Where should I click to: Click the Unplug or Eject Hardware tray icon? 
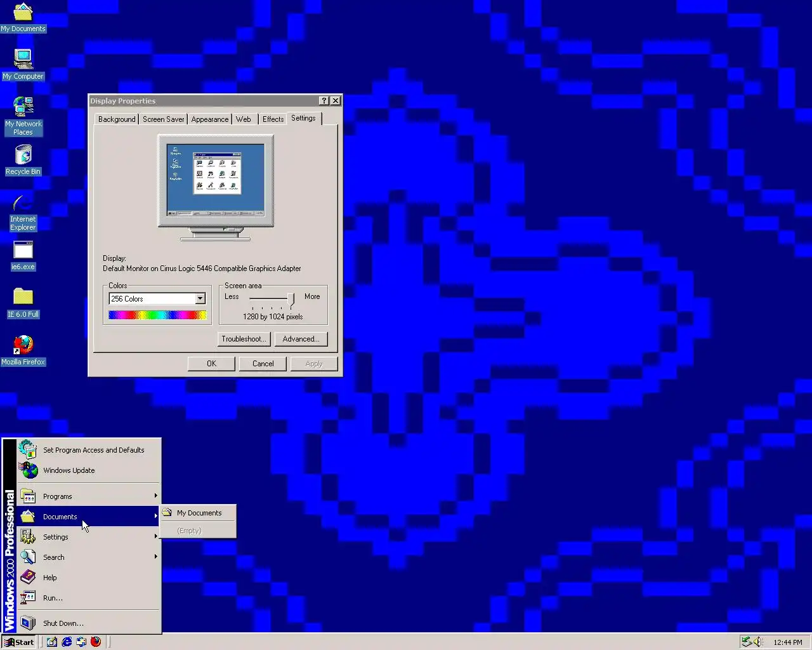(x=747, y=642)
